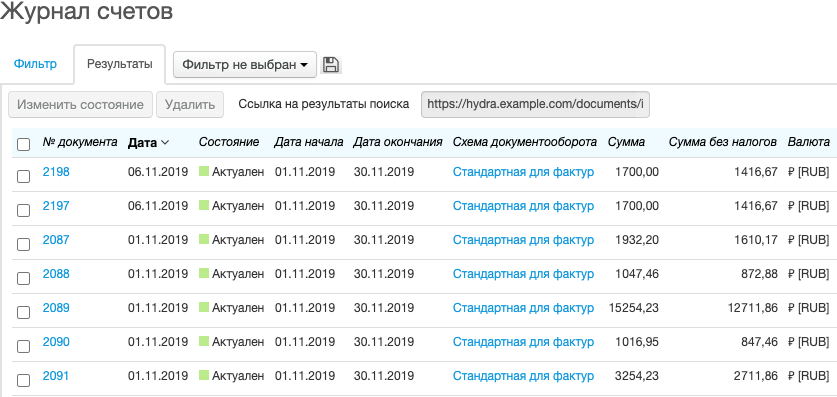This screenshot has width=837, height=397.
Task: Open document number 2090
Action: [x=56, y=342]
